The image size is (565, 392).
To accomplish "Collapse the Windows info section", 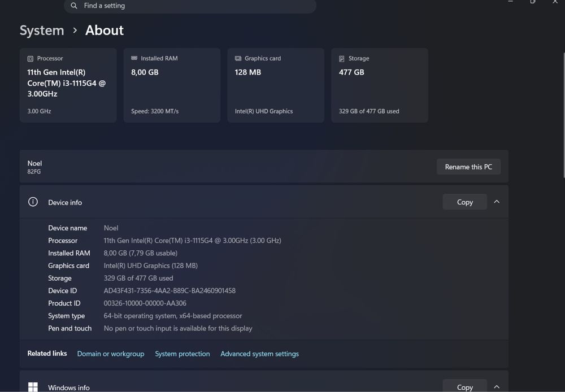I will click(497, 386).
